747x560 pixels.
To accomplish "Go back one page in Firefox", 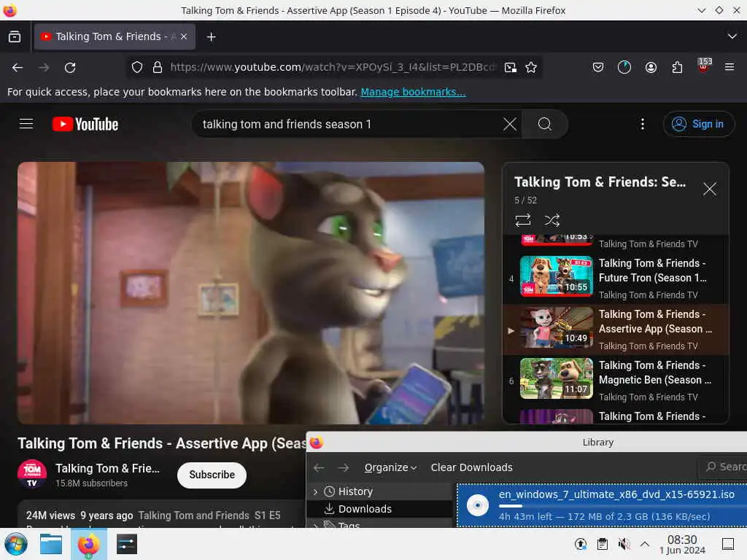I will coord(18,68).
